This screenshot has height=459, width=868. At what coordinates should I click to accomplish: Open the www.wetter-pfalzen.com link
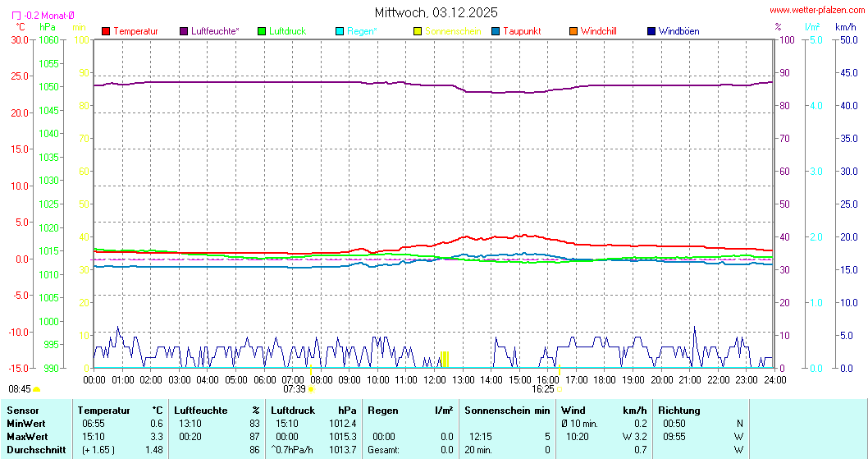pos(816,10)
